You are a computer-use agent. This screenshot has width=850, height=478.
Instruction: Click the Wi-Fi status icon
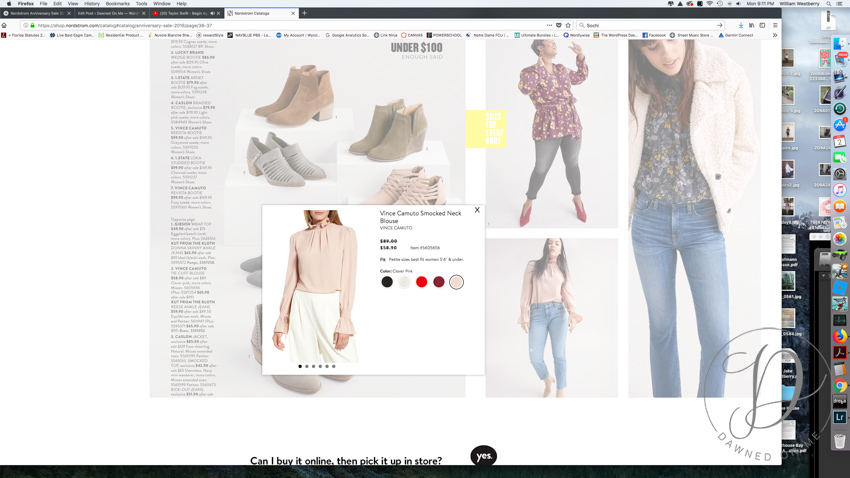pos(710,3)
